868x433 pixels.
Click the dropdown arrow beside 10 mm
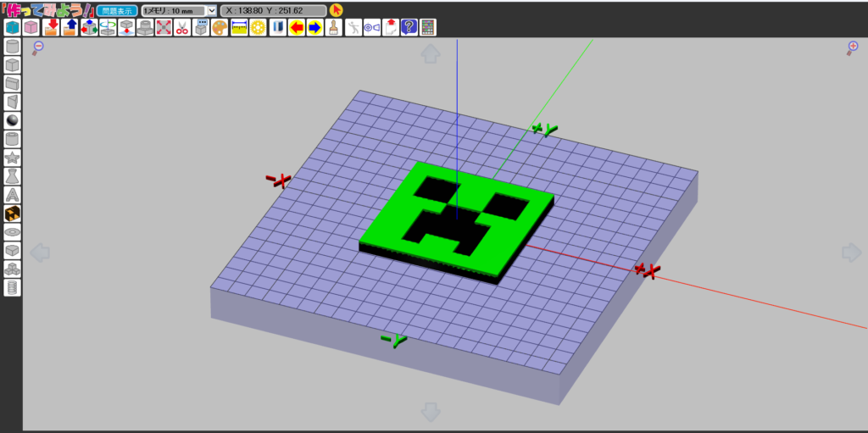(212, 10)
